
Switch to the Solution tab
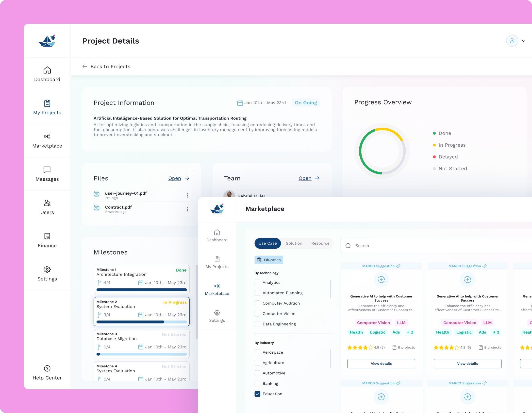[x=294, y=243]
